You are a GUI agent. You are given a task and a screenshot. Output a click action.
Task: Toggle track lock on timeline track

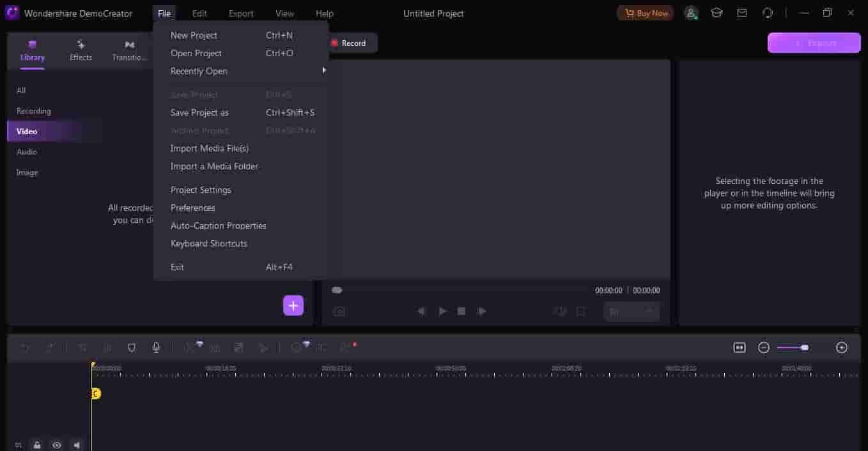(37, 445)
